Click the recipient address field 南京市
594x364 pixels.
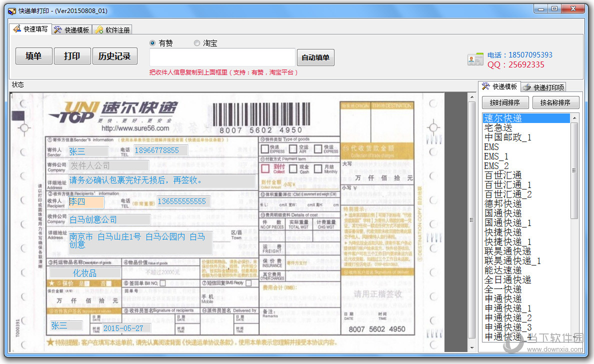[140, 242]
